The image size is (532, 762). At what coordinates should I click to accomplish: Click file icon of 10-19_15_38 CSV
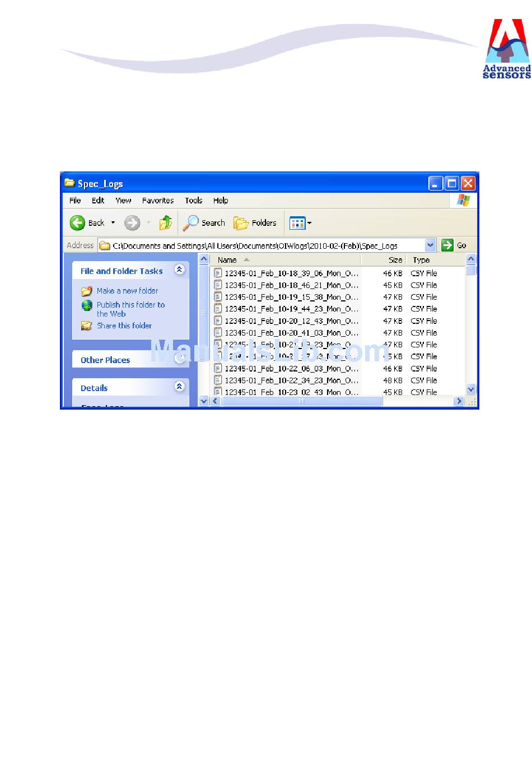click(218, 296)
